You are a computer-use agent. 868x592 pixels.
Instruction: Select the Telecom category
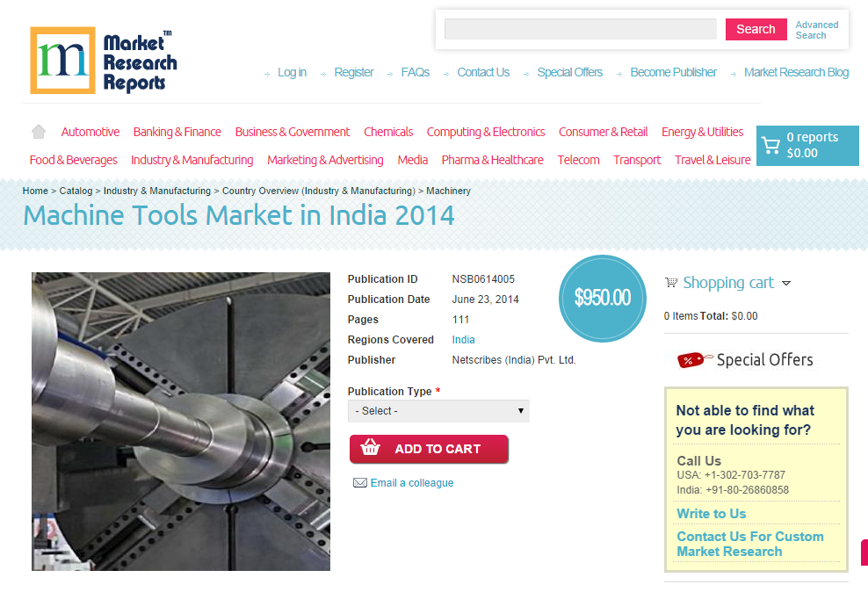point(578,160)
